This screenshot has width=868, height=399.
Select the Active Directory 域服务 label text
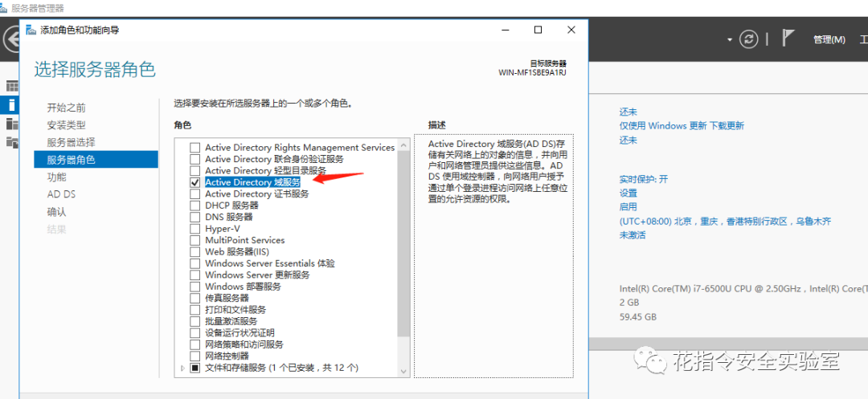252,182
